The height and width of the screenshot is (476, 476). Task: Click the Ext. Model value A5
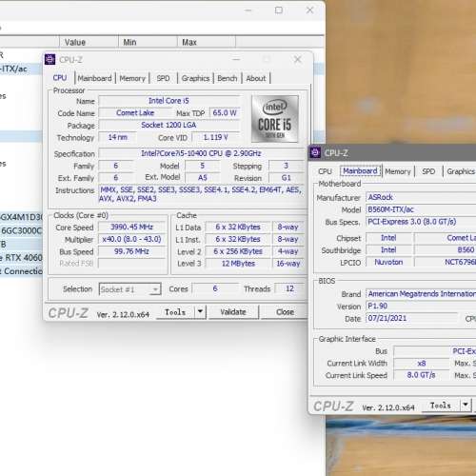(x=203, y=178)
